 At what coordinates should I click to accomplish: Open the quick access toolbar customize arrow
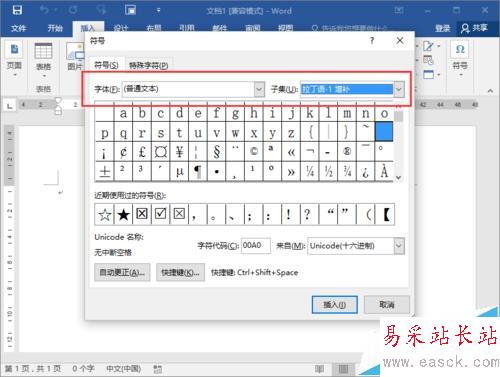point(159,10)
